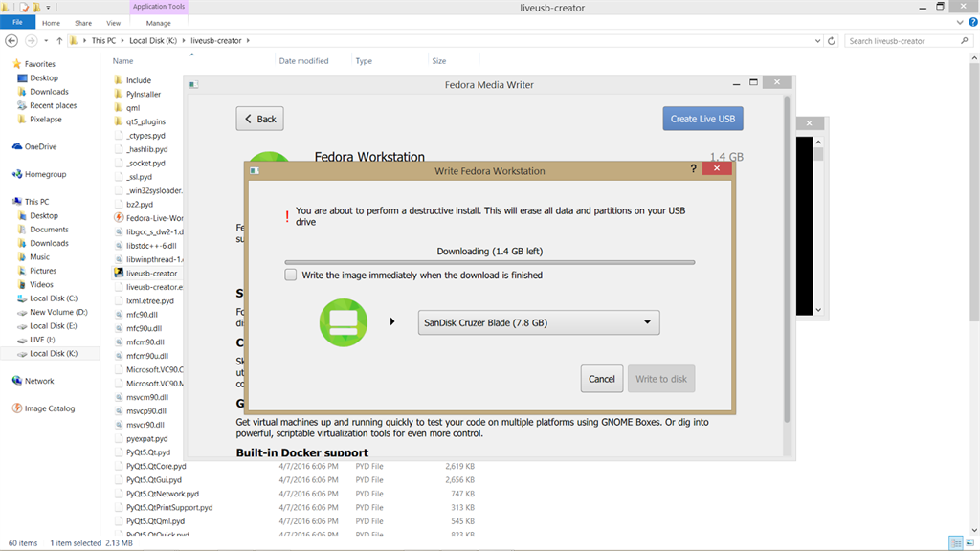Viewport: 980px width, 551px height.
Task: Open OneDrive in navigation pane
Action: (x=40, y=146)
